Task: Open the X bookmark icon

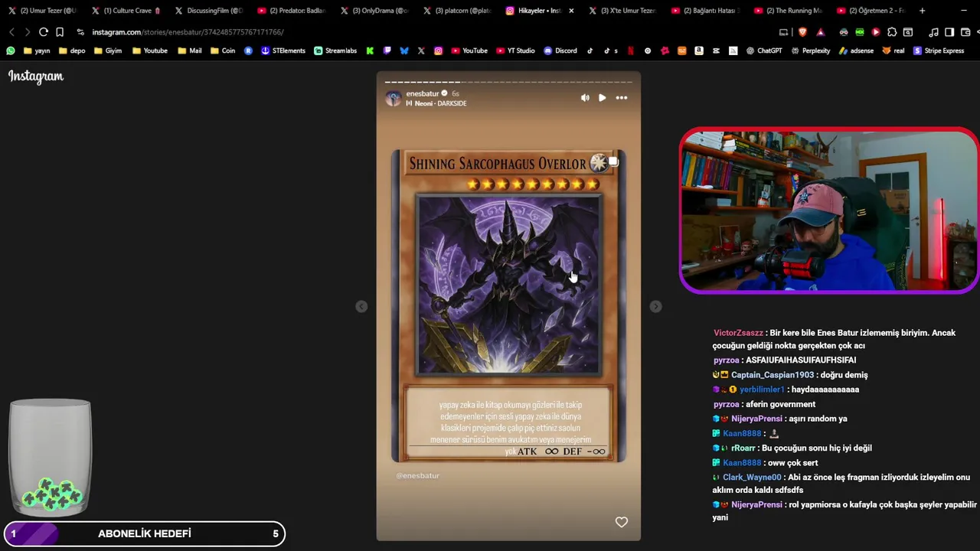Action: click(x=421, y=51)
